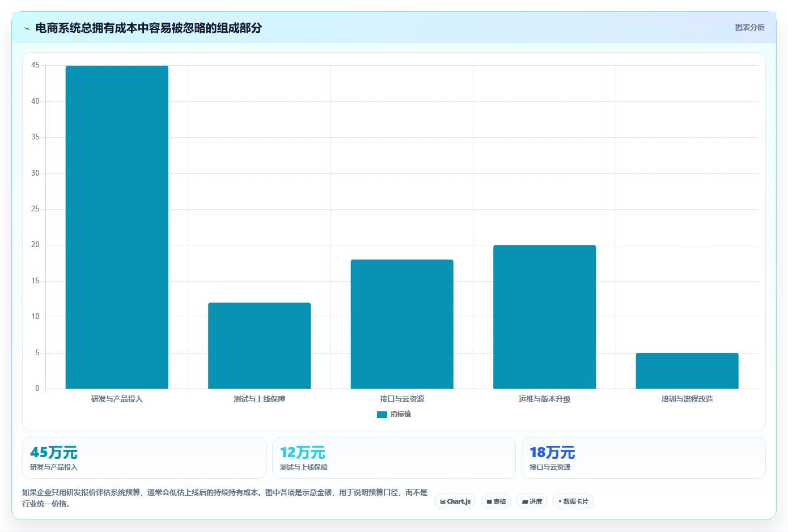Click the 研发与产品投入 axis label

point(117,399)
